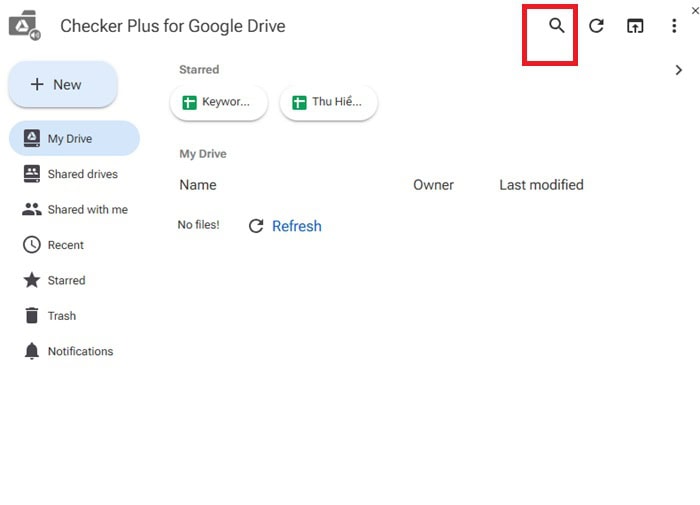The image size is (700, 505).
Task: Show Starred files from sidebar
Action: (74, 280)
